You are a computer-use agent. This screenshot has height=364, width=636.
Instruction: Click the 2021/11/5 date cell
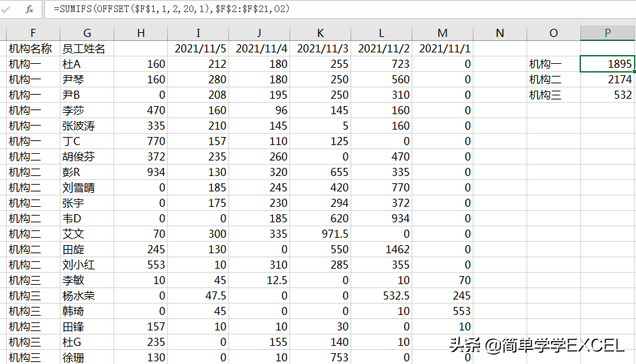coord(198,49)
